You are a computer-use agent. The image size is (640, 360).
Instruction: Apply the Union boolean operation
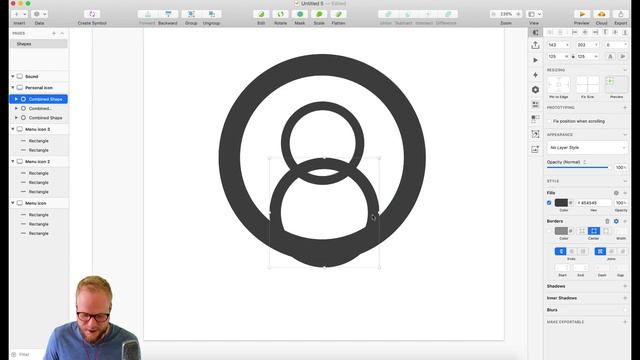click(388, 14)
